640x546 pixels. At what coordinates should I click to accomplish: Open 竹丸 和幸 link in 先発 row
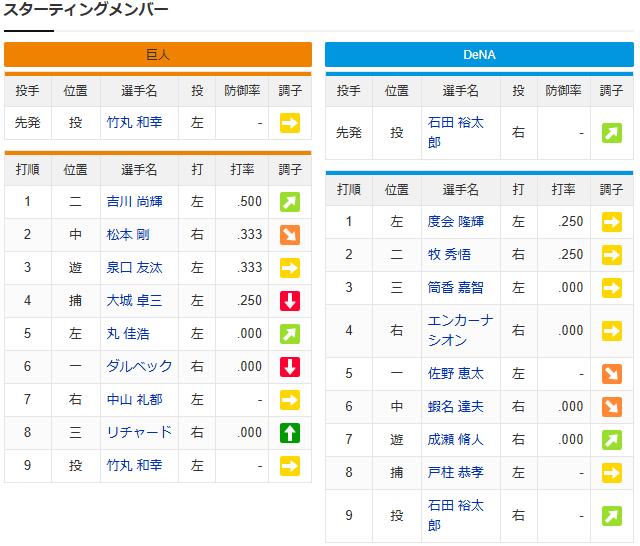tap(134, 122)
